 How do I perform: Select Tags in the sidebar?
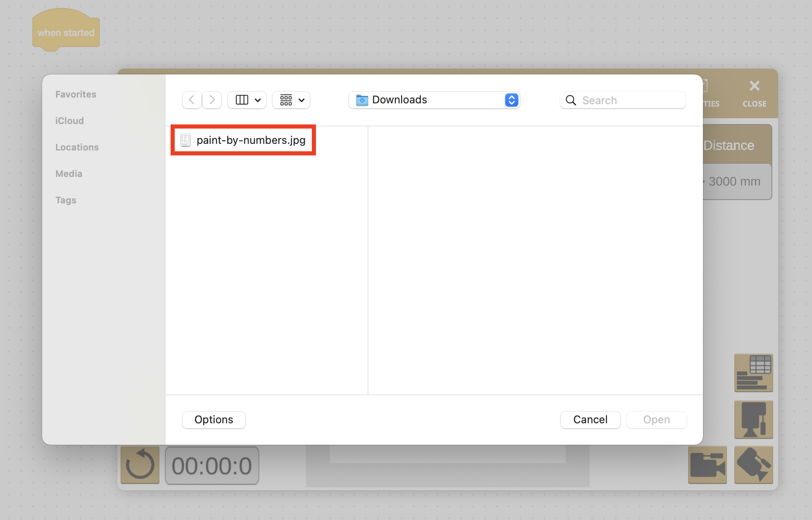(66, 200)
